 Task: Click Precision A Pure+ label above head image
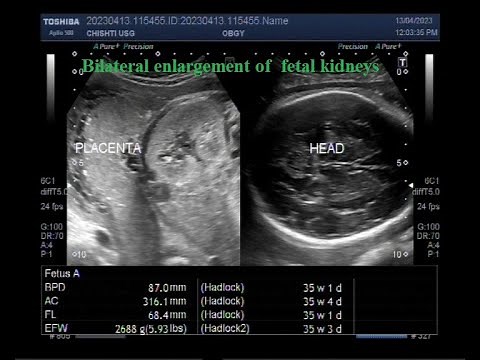[370, 46]
